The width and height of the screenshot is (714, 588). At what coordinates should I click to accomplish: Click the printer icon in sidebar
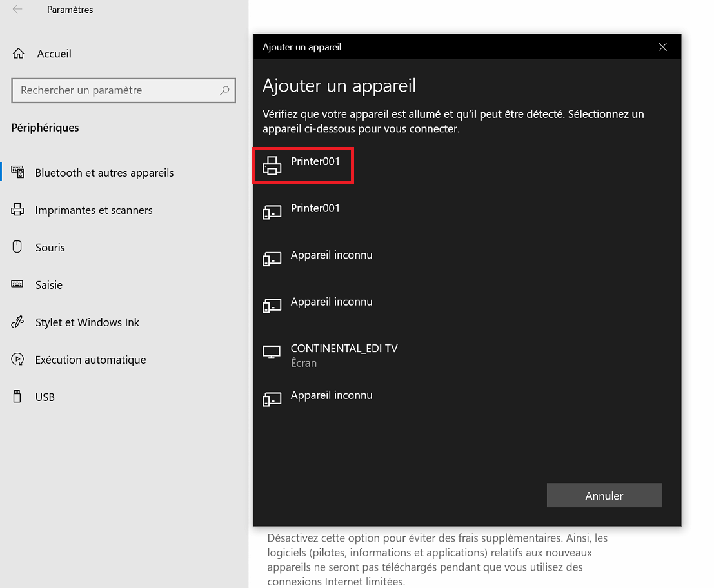coord(17,210)
